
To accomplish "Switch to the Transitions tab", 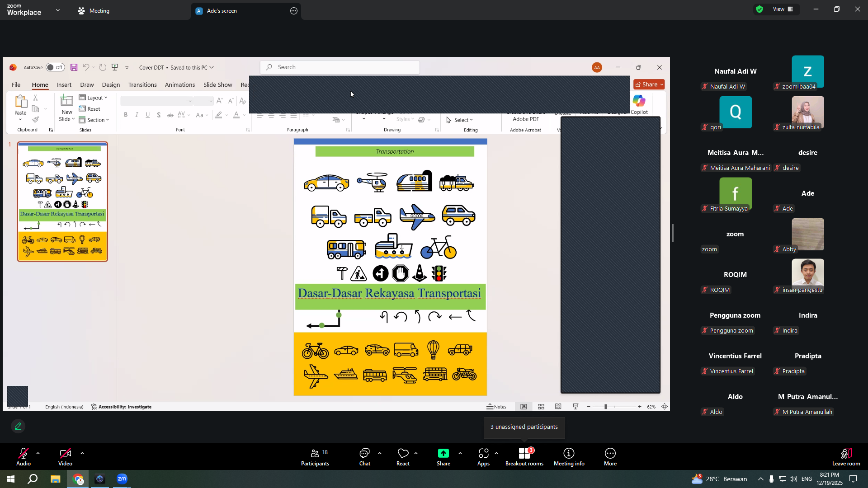I will pos(142,84).
